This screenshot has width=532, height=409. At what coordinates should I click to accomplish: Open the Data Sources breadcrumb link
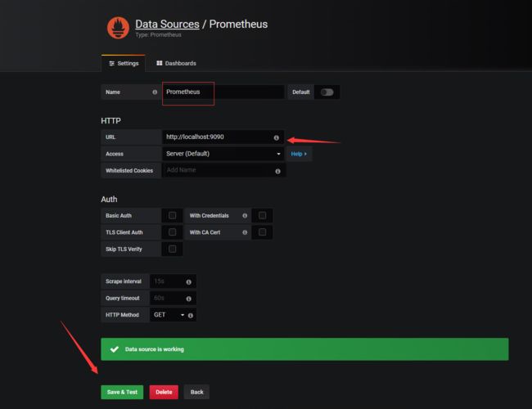[167, 24]
